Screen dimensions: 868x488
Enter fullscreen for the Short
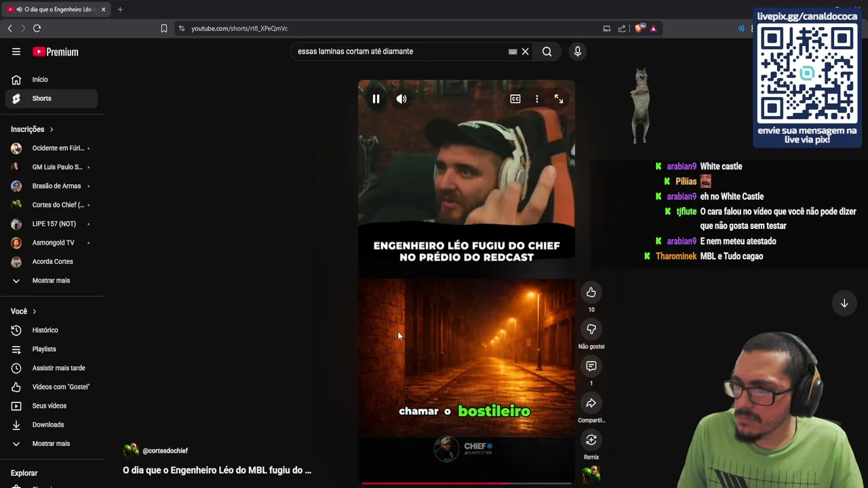(559, 99)
